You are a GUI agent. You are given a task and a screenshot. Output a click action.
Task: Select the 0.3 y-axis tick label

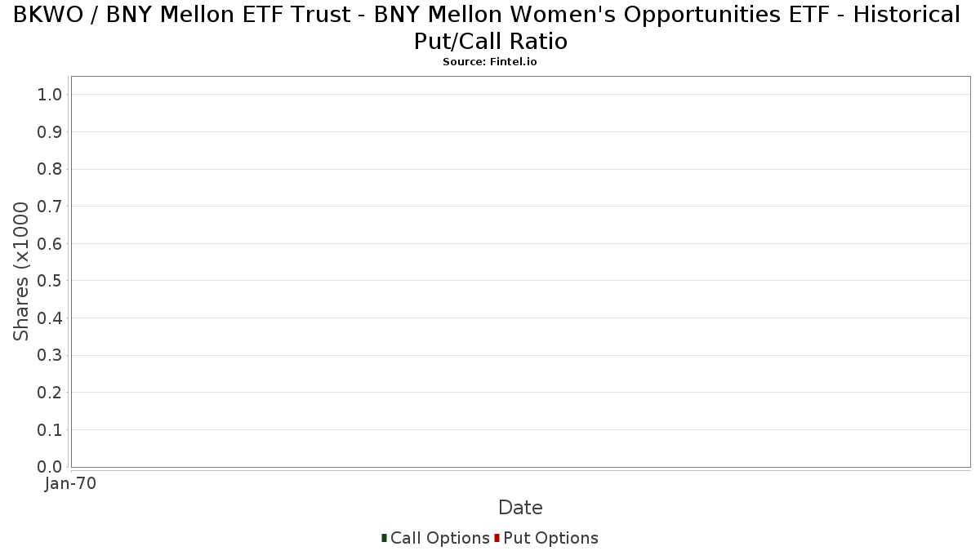pyautogui.click(x=50, y=355)
